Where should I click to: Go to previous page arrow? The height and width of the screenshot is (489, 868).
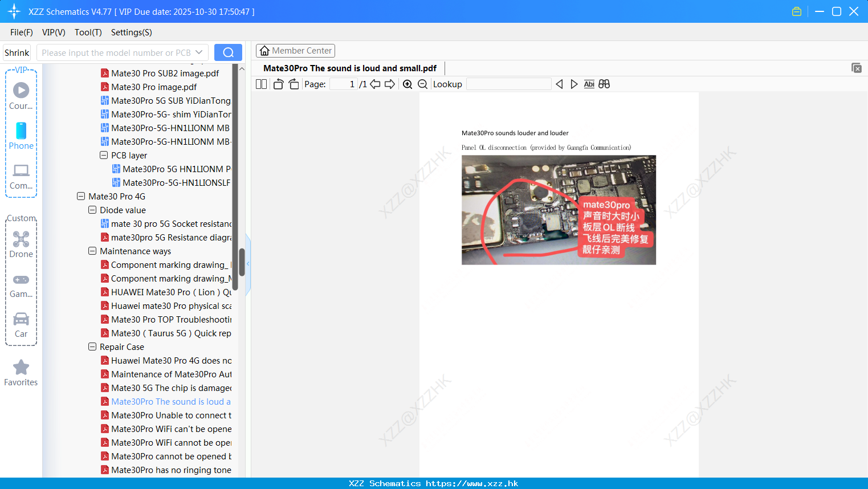[375, 84]
